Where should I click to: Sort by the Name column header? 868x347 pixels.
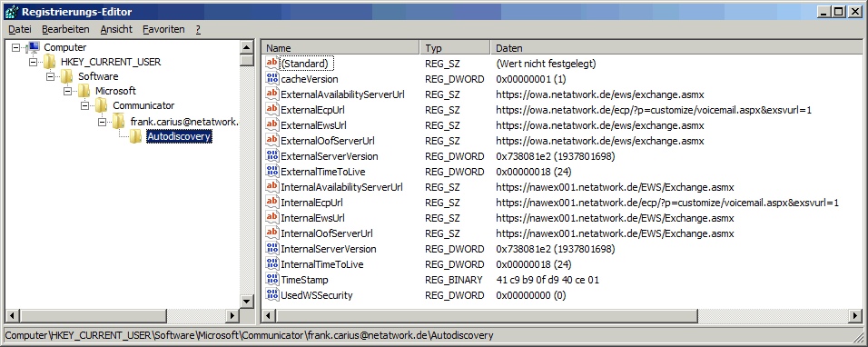point(340,48)
